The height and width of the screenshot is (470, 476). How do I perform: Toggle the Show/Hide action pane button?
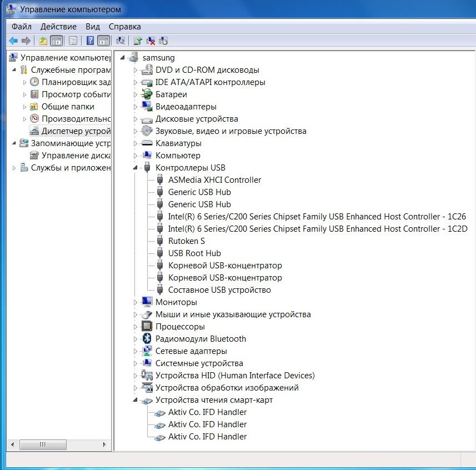tap(103, 41)
